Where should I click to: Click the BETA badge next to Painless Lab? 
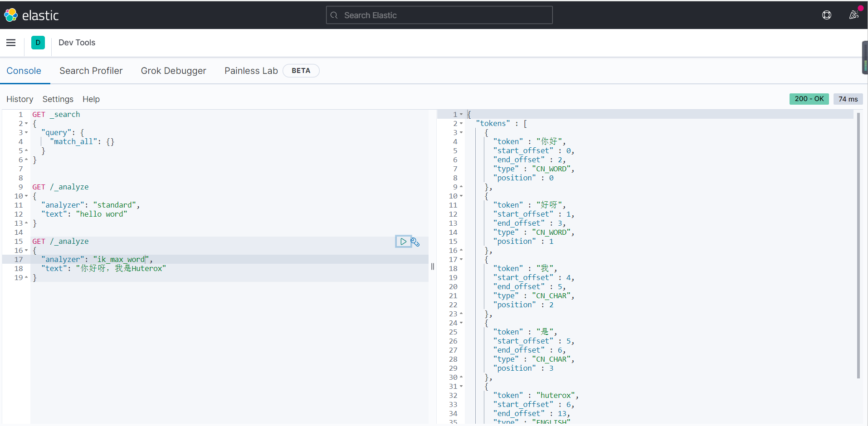pyautogui.click(x=301, y=71)
